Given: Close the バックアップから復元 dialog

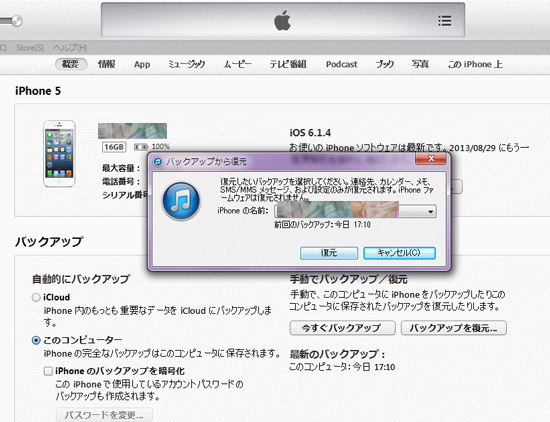Looking at the screenshot, I should coord(431,159).
